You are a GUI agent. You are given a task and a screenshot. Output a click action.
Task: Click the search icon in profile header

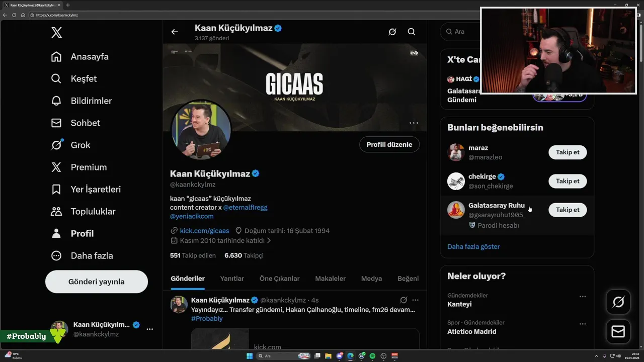coord(412,32)
